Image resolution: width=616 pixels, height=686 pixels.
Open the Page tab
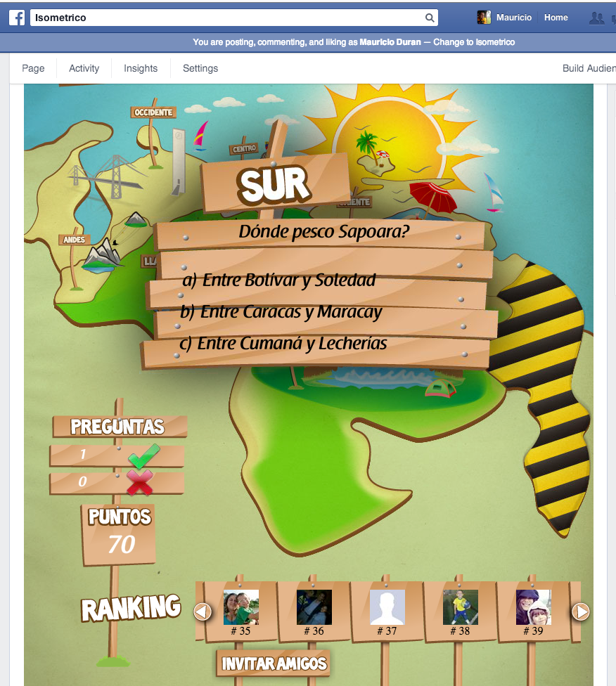[33, 68]
